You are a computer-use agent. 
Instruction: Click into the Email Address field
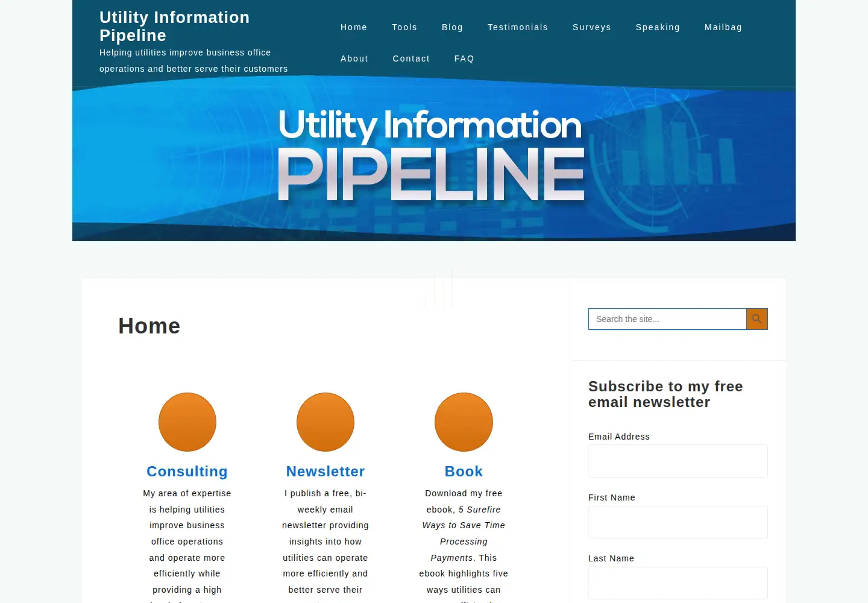tap(678, 461)
